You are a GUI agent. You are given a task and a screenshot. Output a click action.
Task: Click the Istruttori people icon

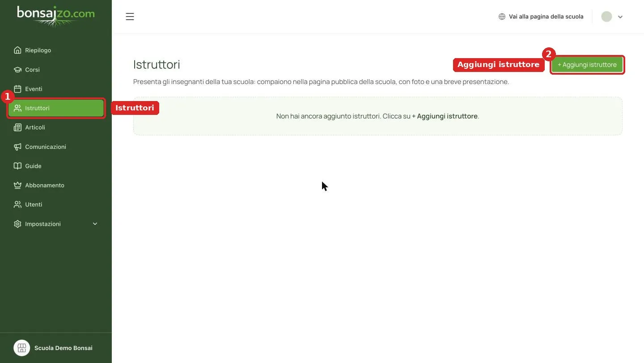click(17, 108)
